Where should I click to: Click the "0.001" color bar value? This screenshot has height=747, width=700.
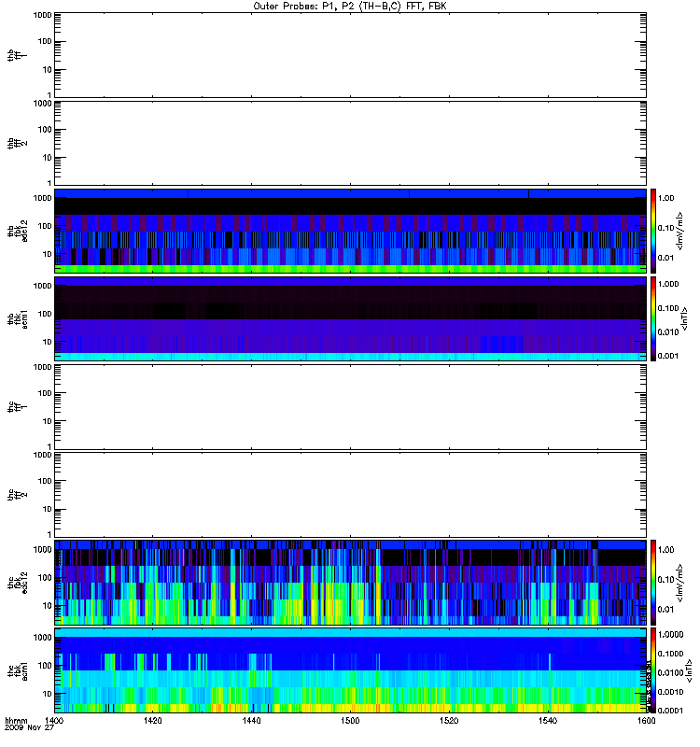668,356
